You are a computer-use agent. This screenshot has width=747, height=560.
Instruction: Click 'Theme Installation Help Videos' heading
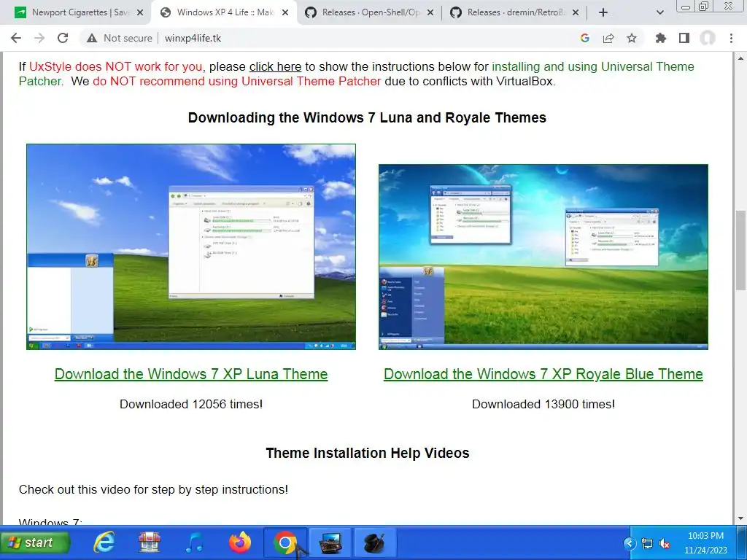point(368,453)
